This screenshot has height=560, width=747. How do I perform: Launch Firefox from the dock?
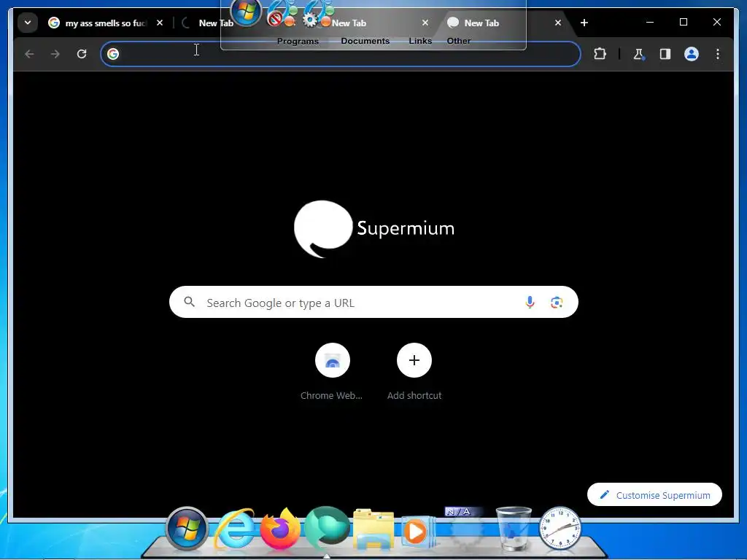280,529
